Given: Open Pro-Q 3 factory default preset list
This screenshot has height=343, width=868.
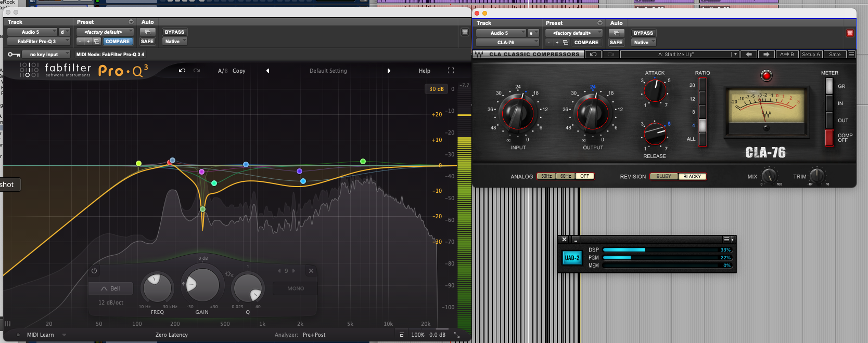Looking at the screenshot, I should (105, 32).
